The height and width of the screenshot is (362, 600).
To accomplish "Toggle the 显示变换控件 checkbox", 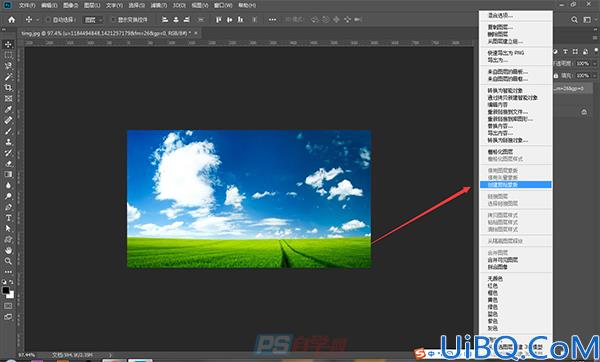I will (113, 20).
